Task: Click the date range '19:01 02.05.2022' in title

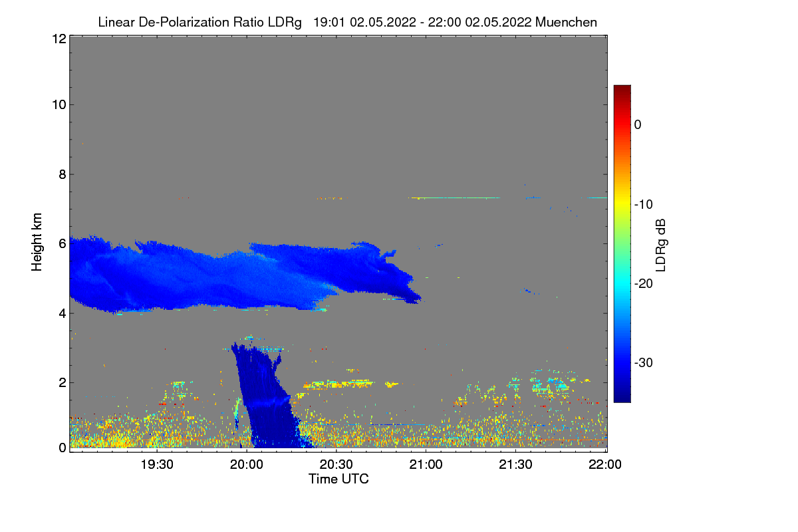Action: (364, 22)
